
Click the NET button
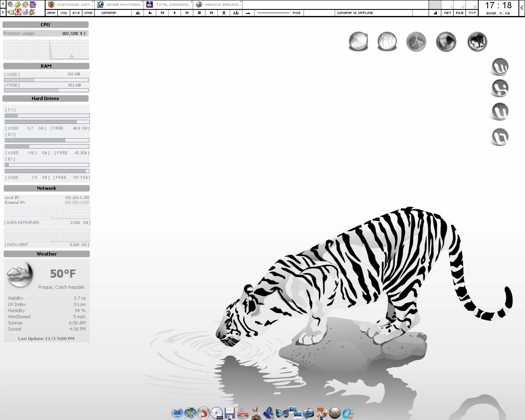[447, 13]
